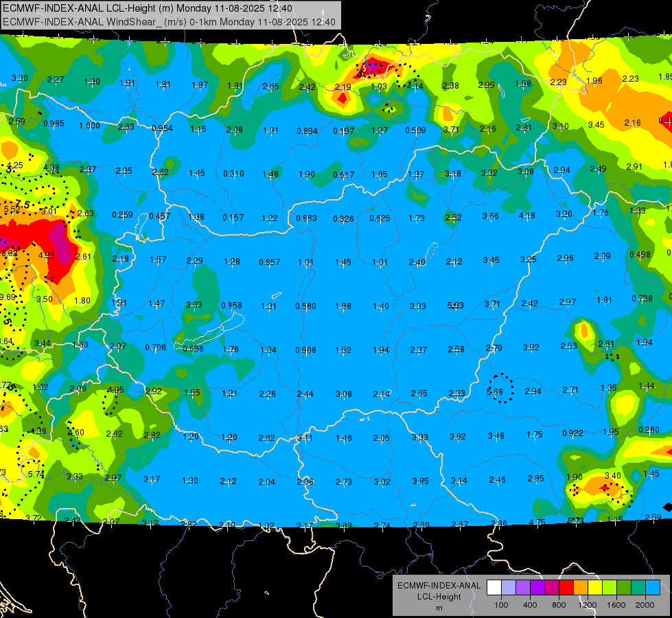Click the legend scale value "100"
This screenshot has width=672, height=618.
(501, 605)
